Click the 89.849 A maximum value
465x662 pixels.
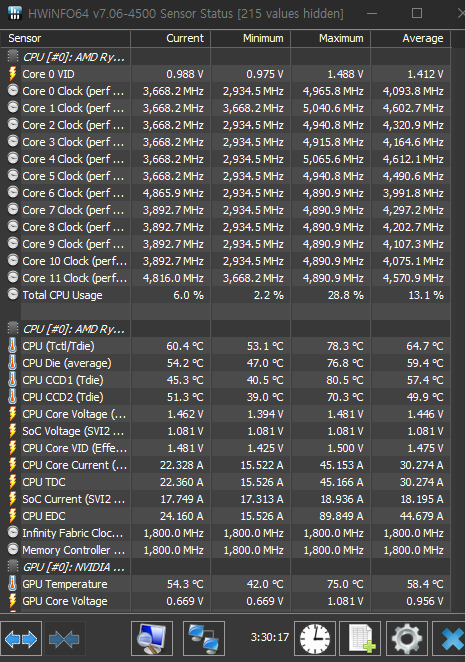[x=342, y=516]
